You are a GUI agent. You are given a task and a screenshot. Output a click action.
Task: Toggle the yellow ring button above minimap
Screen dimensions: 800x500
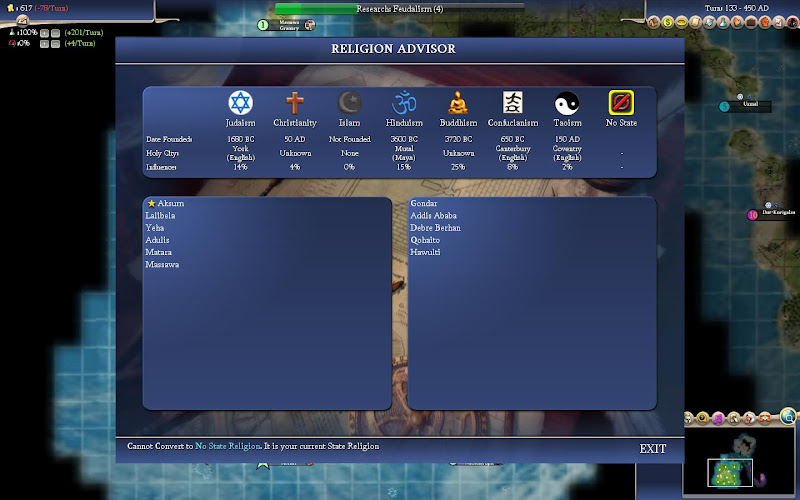point(703,418)
